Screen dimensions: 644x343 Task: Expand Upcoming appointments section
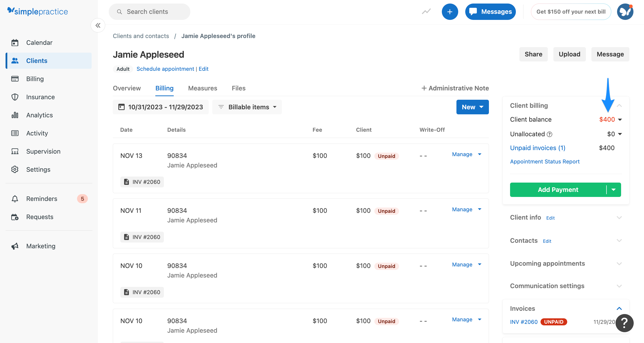(619, 263)
